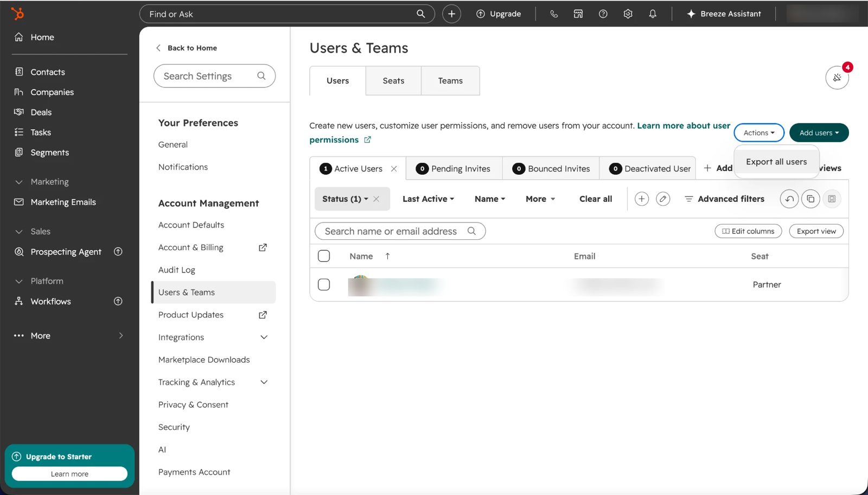
Task: Click external link icon for Account & Billing
Action: coord(263,247)
